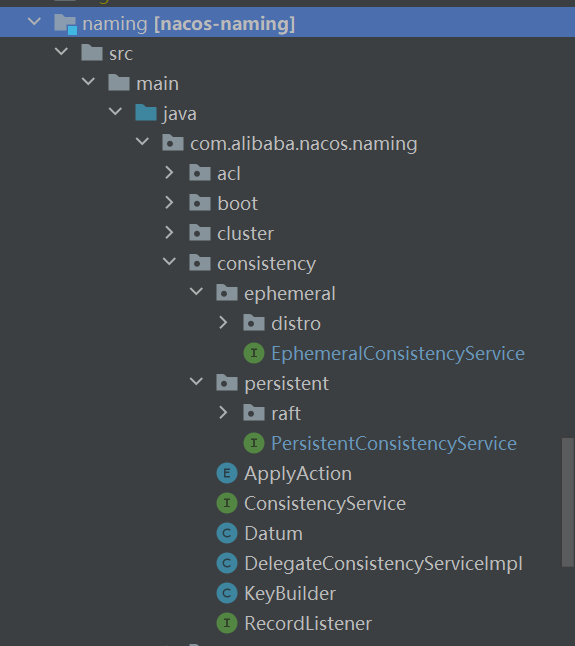Click the DelegateConsistencyServiceImpl class icon
This screenshot has width=575, height=646.
(227, 564)
